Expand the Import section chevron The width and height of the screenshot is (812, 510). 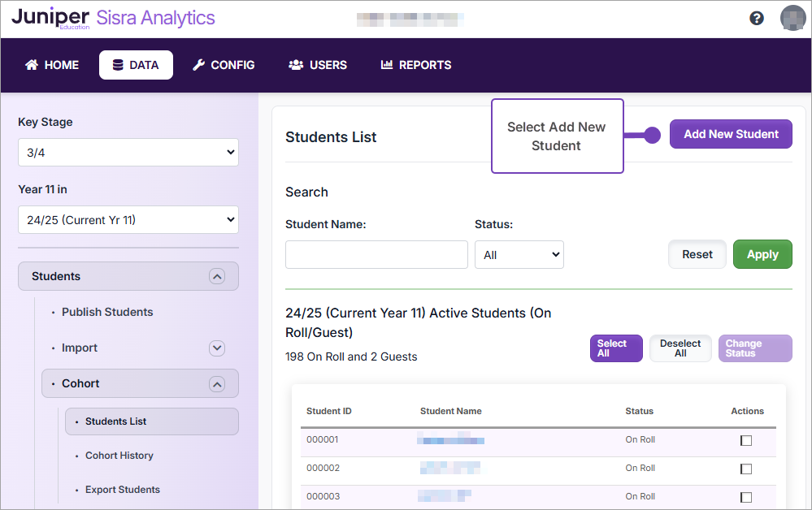(216, 348)
